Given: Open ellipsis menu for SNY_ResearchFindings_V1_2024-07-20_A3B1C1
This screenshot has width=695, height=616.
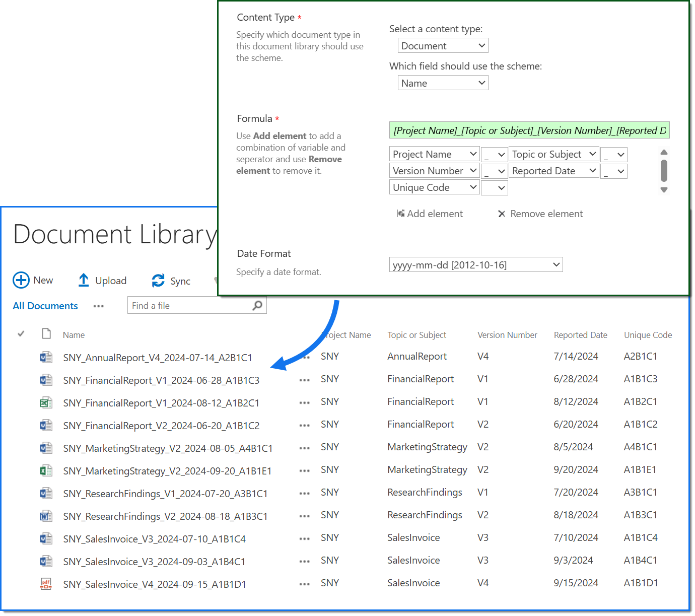Looking at the screenshot, I should pos(305,494).
